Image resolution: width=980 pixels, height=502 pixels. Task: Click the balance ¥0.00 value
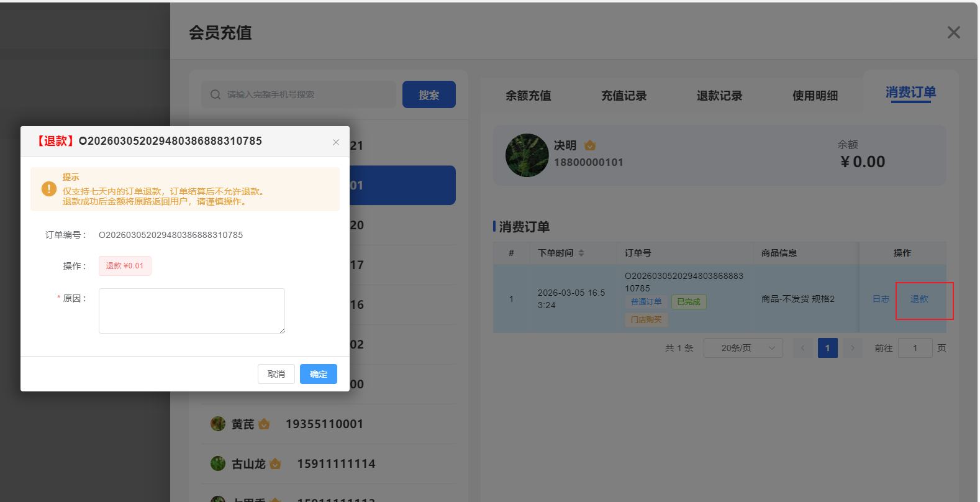point(863,162)
